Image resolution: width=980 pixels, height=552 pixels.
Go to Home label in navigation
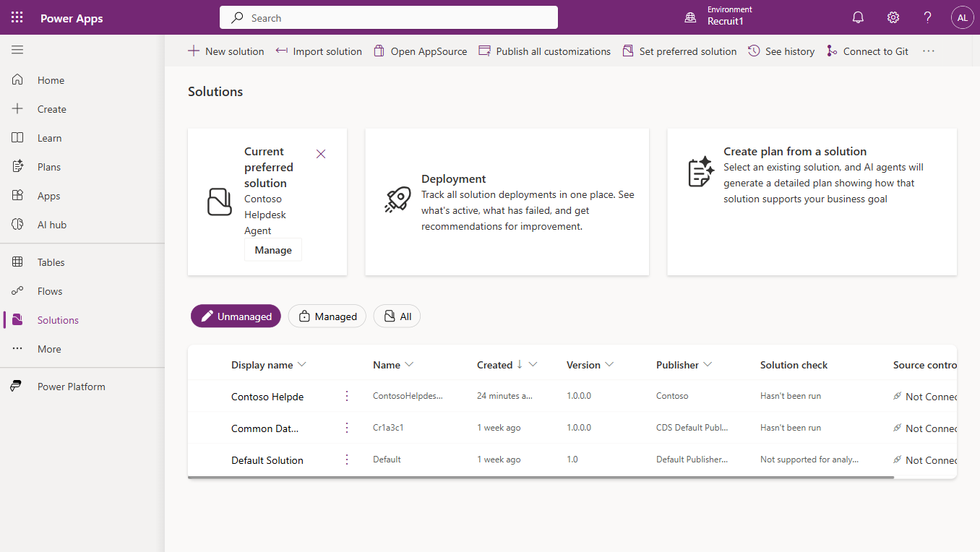(x=51, y=80)
